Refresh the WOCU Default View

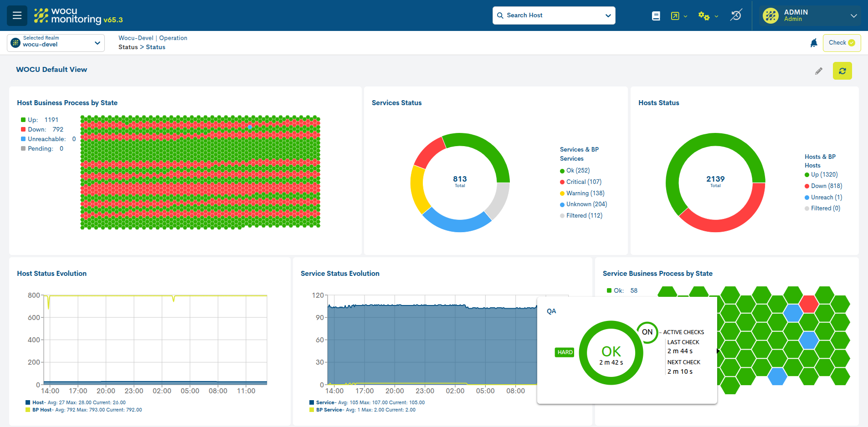point(842,71)
